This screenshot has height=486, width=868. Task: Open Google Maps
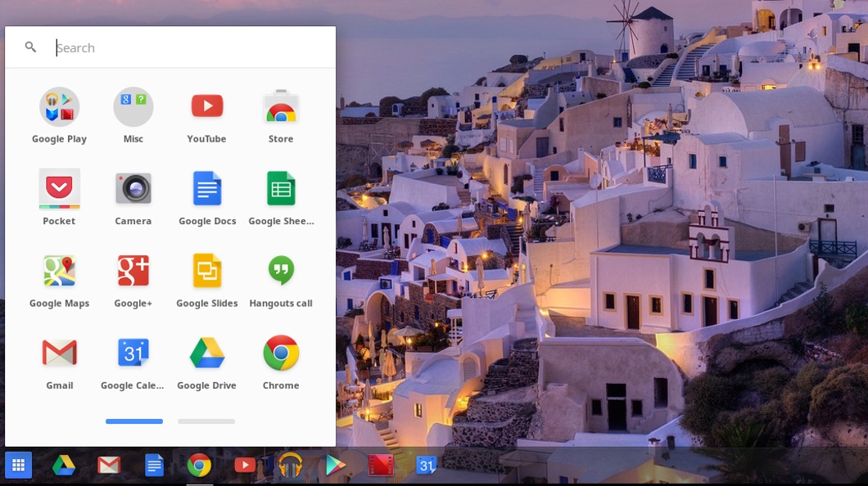[x=59, y=270]
